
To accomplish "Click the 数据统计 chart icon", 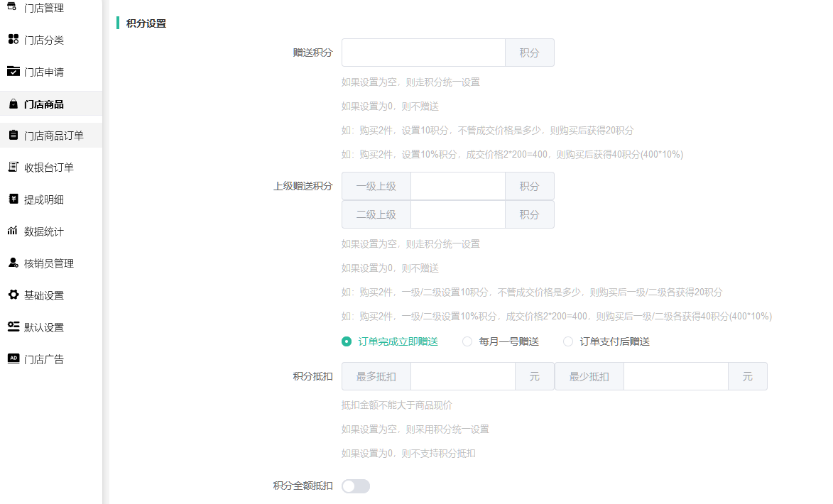I will 13,231.
